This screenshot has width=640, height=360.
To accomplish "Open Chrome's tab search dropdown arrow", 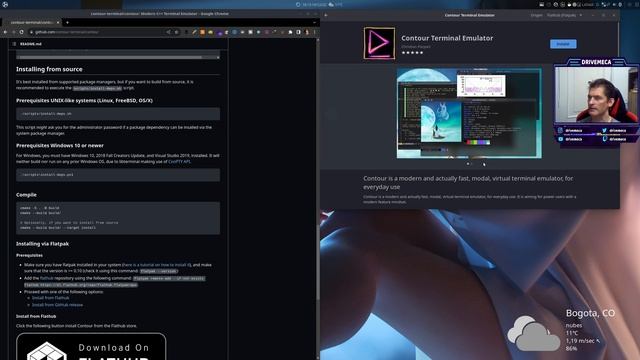I will click(314, 22).
